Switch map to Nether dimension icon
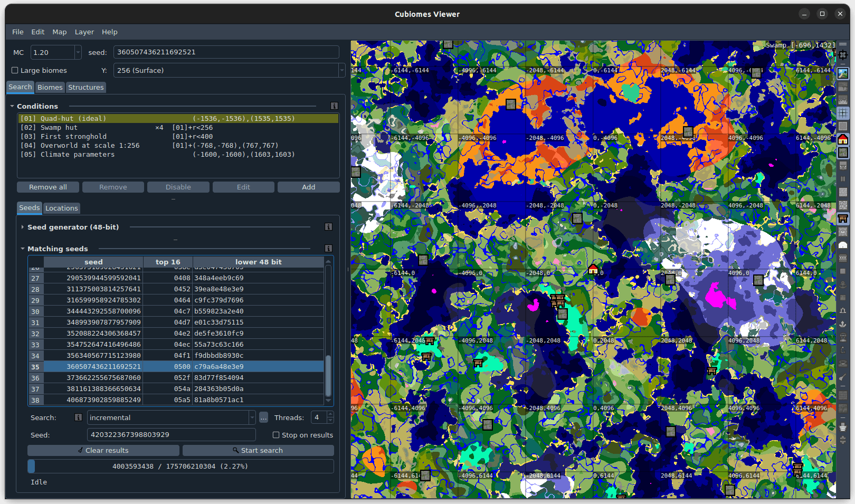This screenshot has width=855, height=504. pos(843,87)
